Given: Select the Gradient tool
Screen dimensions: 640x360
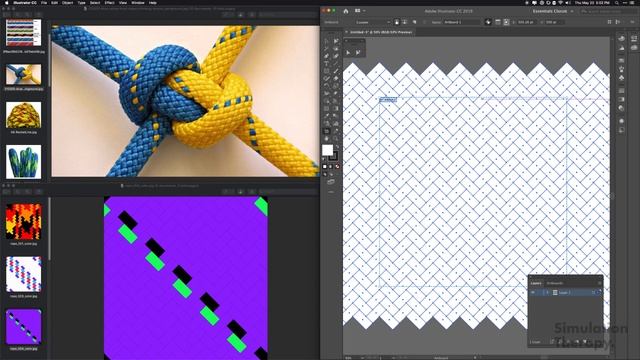Looking at the screenshot, I should point(336,108).
